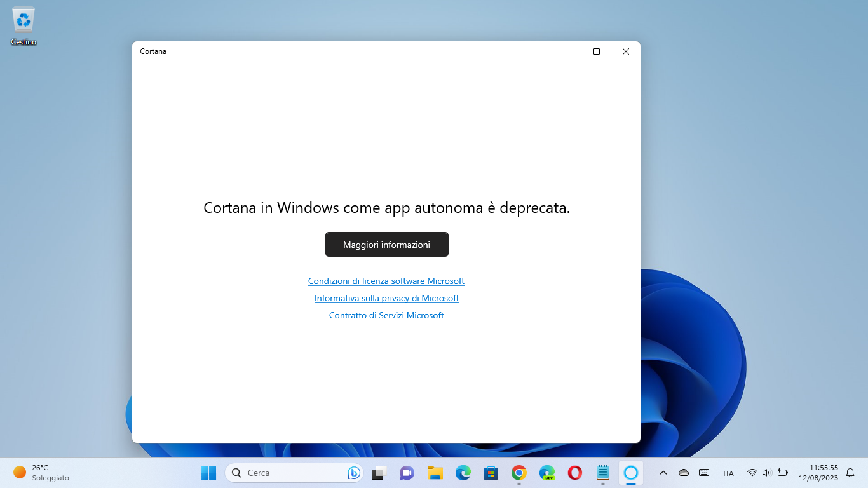Screen dimensions: 868x488
Task: Open the Wi-Fi network tray icon
Action: coord(752,473)
